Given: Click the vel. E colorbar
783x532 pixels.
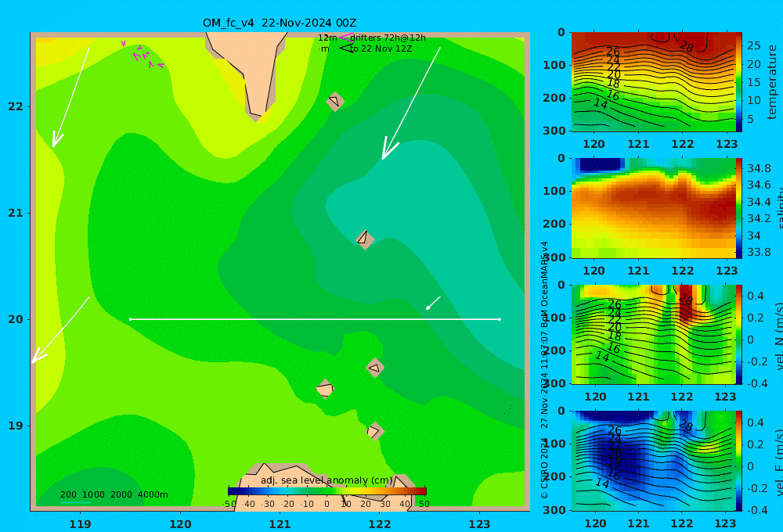Looking at the screenshot, I should click(x=738, y=461).
